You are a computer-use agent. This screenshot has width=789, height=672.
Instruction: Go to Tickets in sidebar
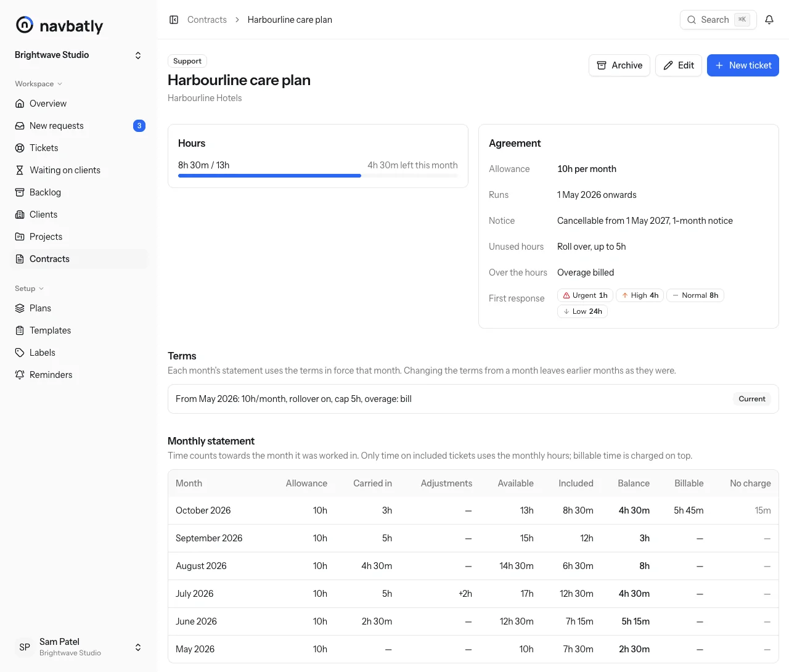tap(79, 148)
